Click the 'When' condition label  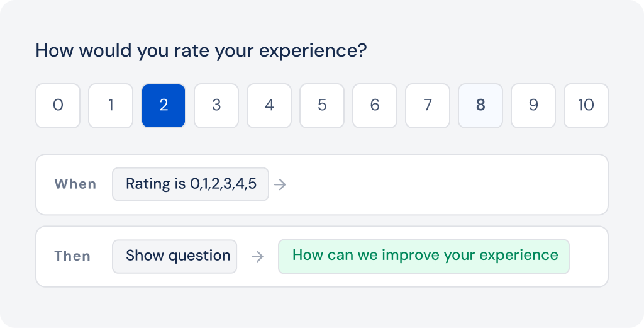pyautogui.click(x=75, y=184)
